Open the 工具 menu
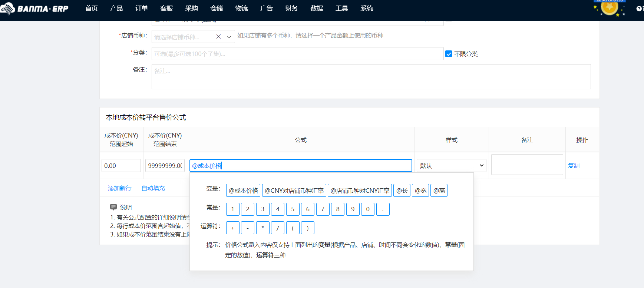Viewport: 644px width, 288px height. click(x=342, y=8)
